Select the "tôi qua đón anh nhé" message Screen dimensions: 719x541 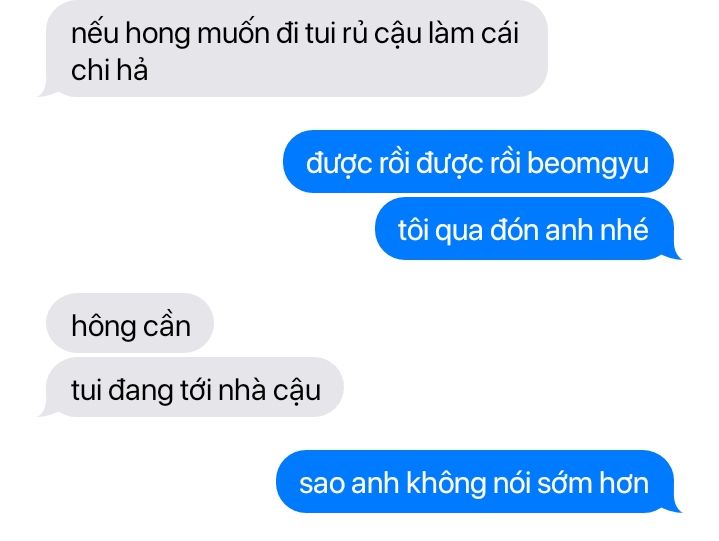coord(526,228)
